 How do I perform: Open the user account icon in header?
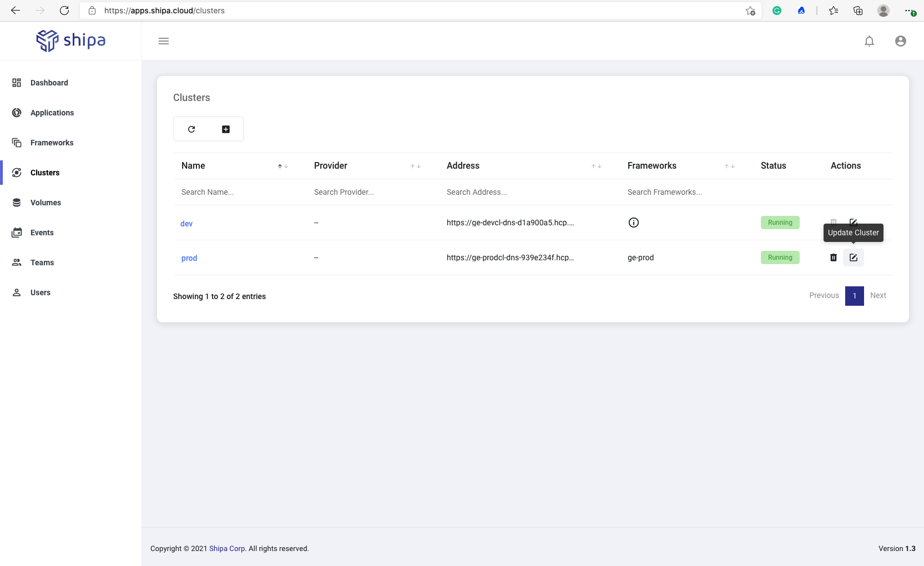tap(901, 41)
